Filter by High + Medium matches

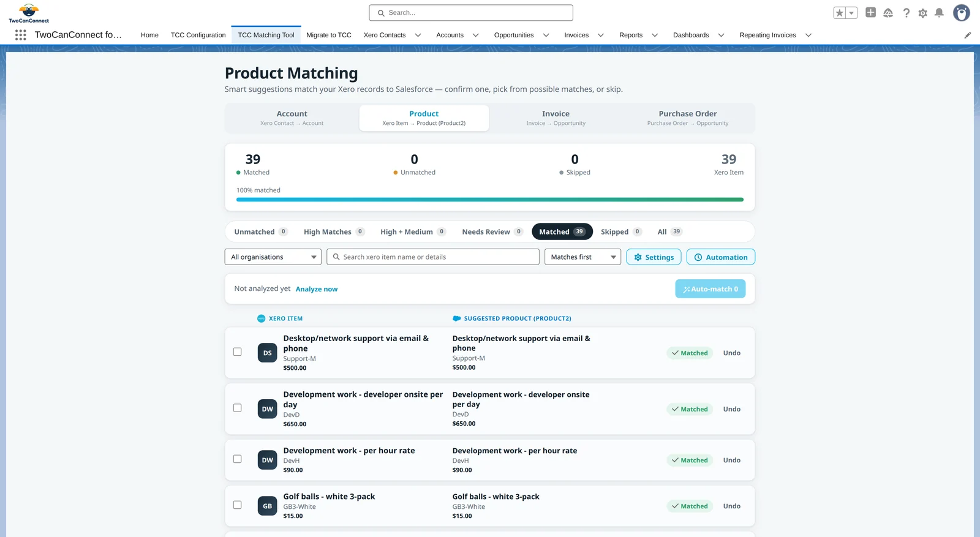pyautogui.click(x=413, y=231)
